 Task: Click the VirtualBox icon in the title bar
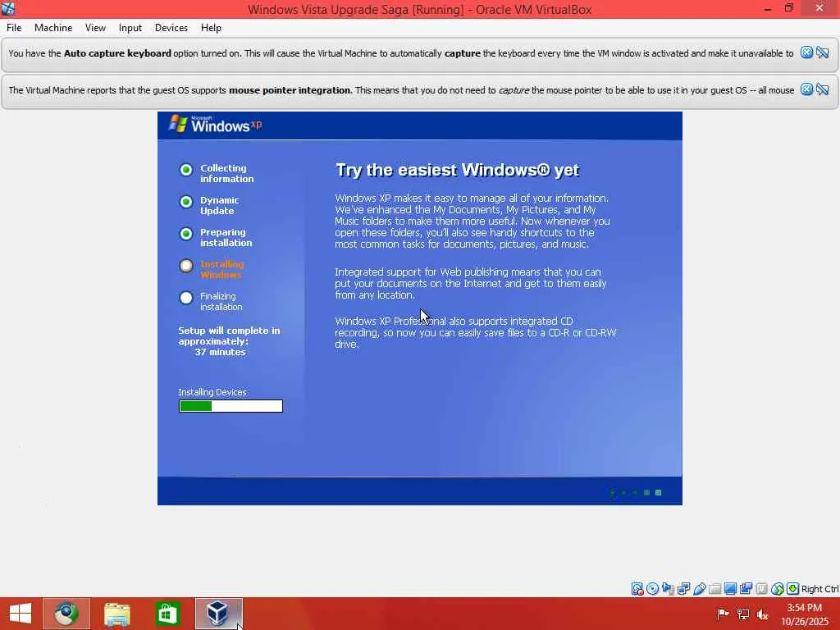pyautogui.click(x=8, y=8)
